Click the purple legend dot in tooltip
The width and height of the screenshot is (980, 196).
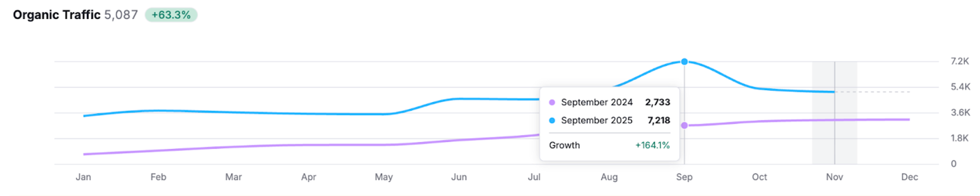point(552,102)
